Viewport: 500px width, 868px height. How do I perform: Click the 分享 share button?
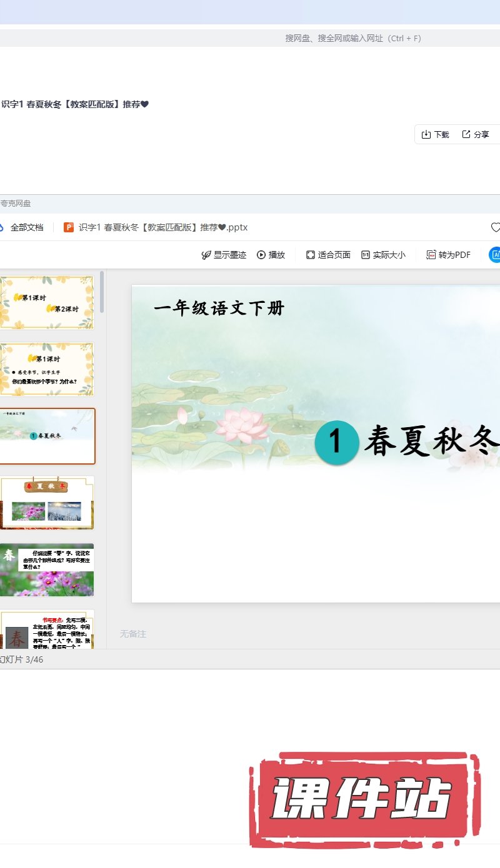pyautogui.click(x=475, y=134)
